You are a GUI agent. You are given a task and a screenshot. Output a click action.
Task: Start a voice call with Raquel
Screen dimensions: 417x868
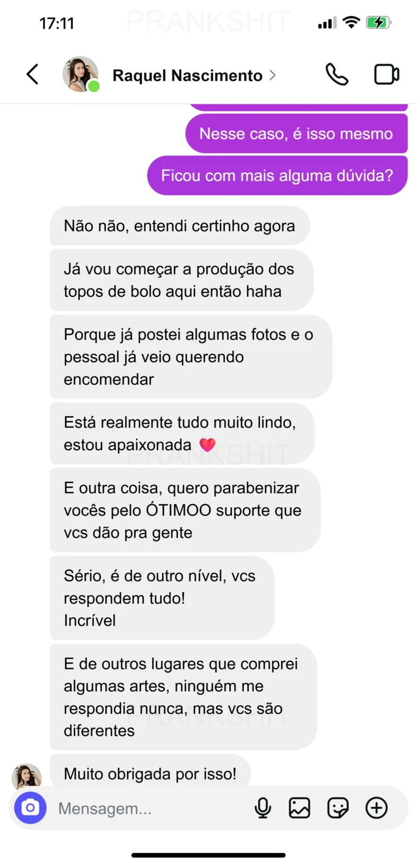tap(337, 75)
